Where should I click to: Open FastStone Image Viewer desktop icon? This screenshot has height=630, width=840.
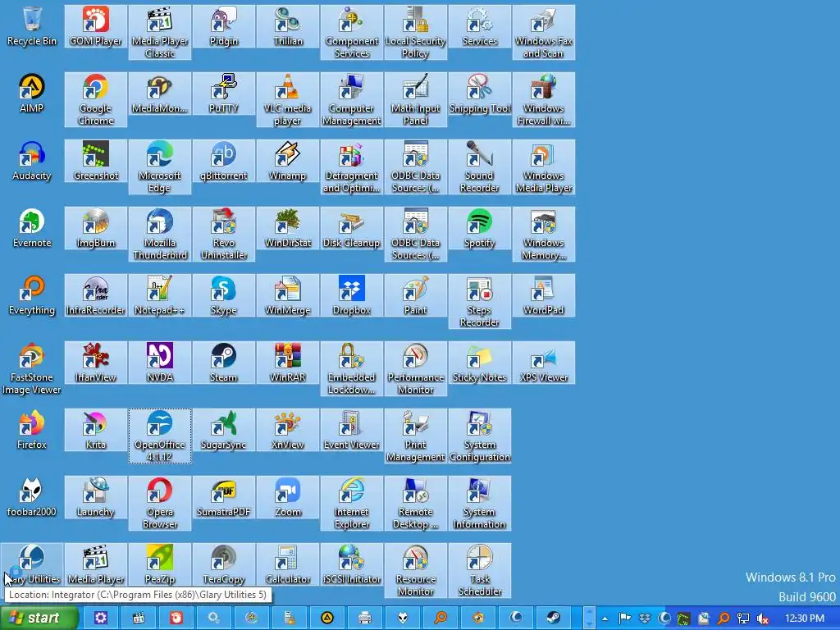coord(32,368)
